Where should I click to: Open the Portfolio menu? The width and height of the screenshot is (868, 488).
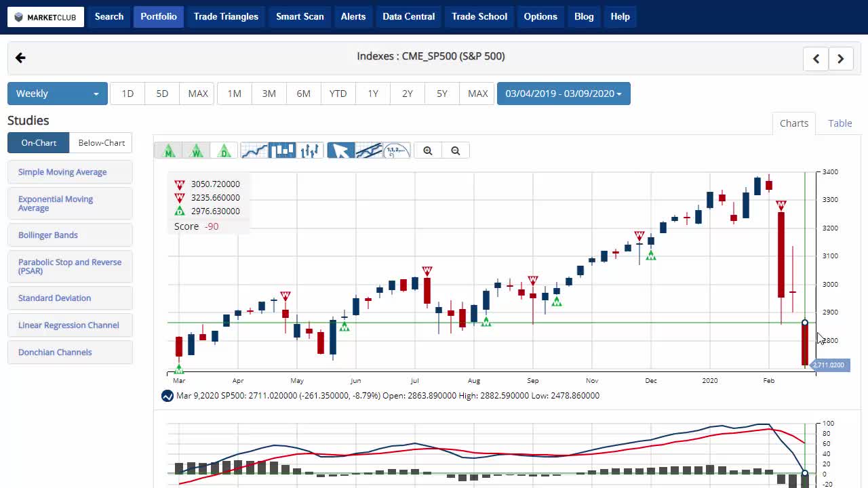(x=159, y=17)
